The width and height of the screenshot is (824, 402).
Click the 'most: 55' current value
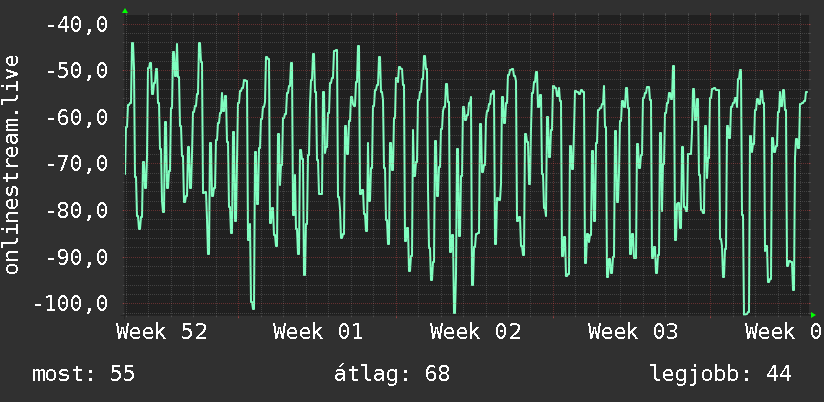[x=84, y=374]
